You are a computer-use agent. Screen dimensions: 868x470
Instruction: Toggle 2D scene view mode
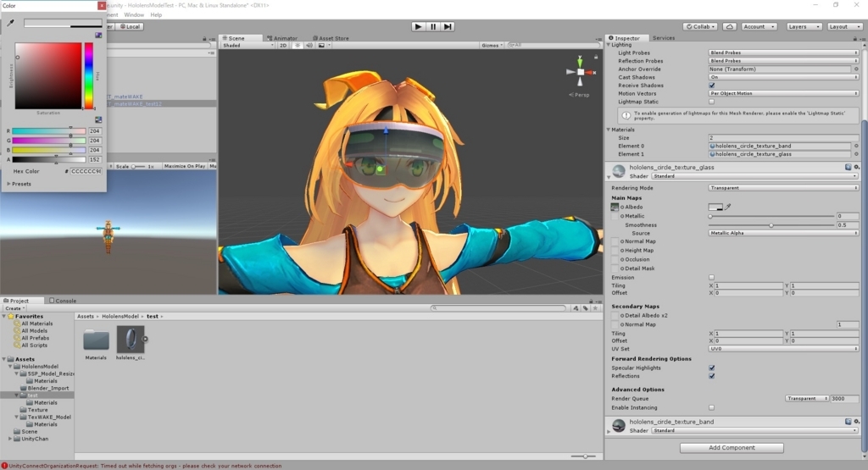[283, 46]
